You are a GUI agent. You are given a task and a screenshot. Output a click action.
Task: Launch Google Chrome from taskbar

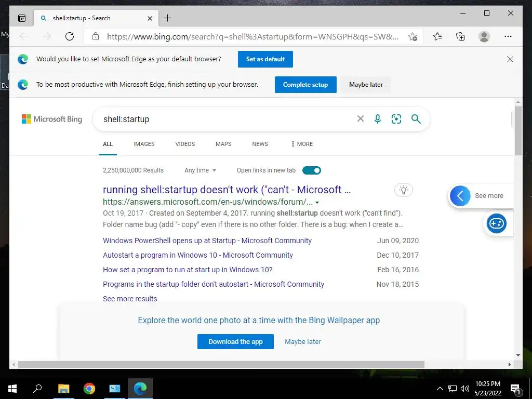tap(89, 389)
